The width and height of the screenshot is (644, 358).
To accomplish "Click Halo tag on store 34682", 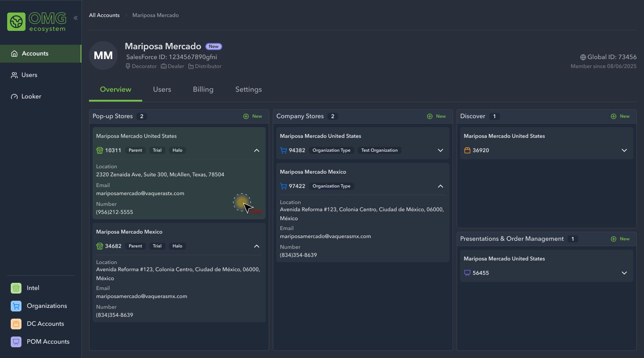I will 178,246.
